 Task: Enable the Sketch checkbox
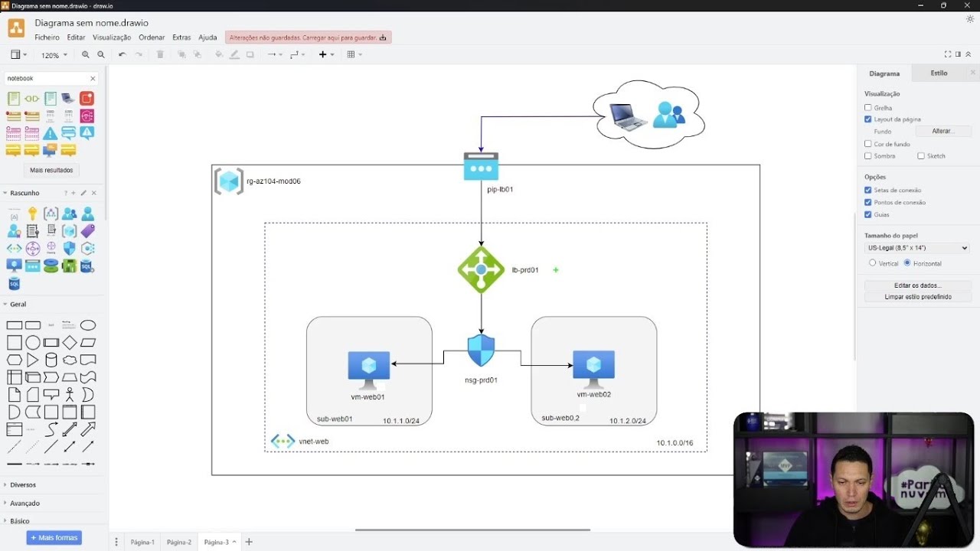[921, 155]
